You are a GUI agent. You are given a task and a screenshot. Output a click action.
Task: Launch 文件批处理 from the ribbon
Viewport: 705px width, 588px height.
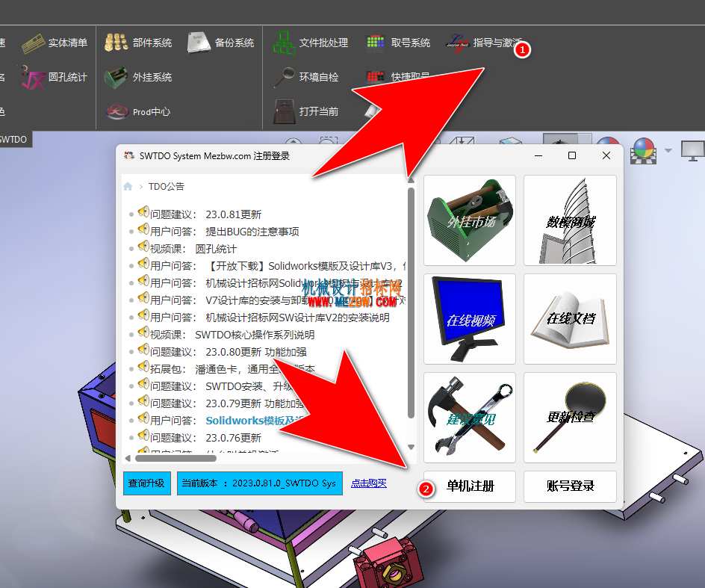[x=310, y=43]
